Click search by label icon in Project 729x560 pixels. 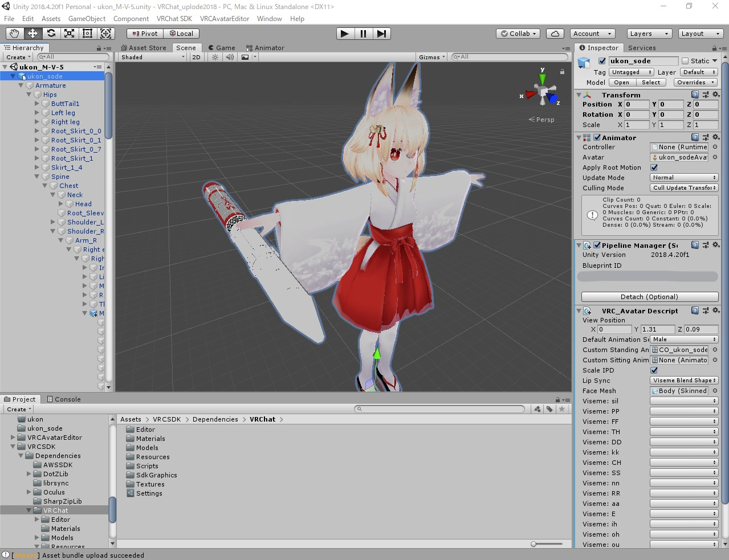coord(549,409)
